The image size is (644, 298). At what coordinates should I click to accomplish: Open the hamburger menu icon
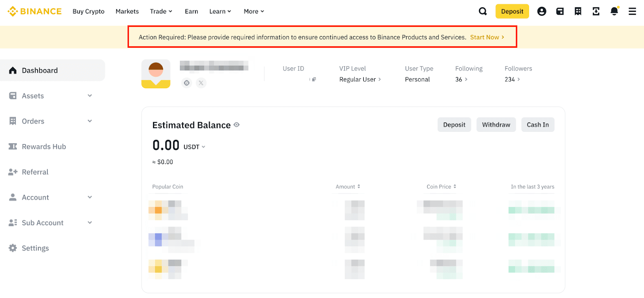coord(632,11)
